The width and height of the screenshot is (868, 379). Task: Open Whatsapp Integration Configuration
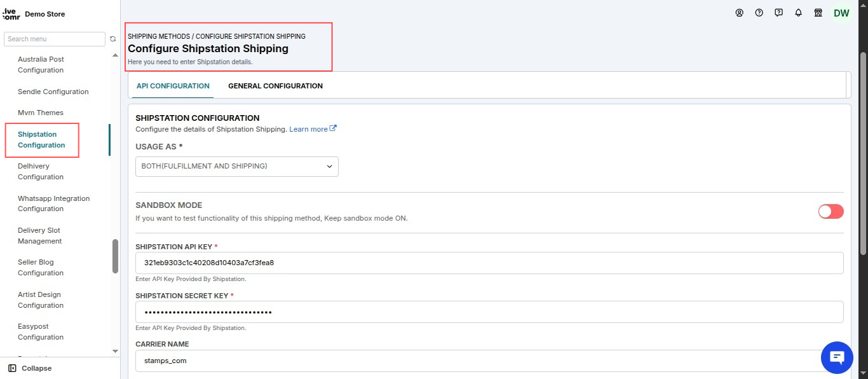coord(54,203)
